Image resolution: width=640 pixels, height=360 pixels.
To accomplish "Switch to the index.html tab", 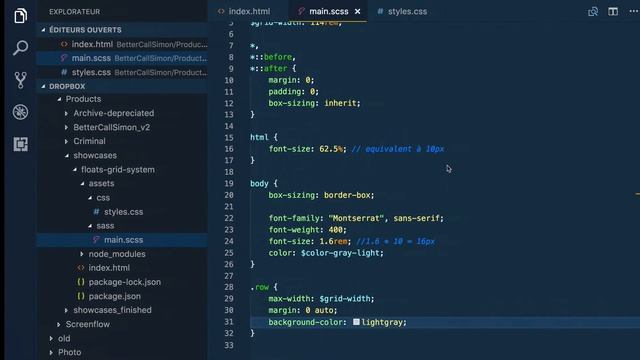I will 249,11.
